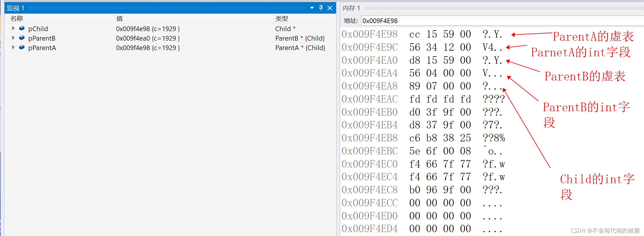644x236 pixels.
Task: Select memory address 0x009F4EA4 row
Action: 423,73
